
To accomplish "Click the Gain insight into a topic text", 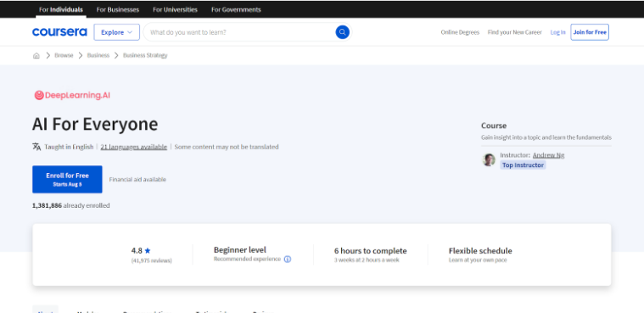I will coord(546,137).
